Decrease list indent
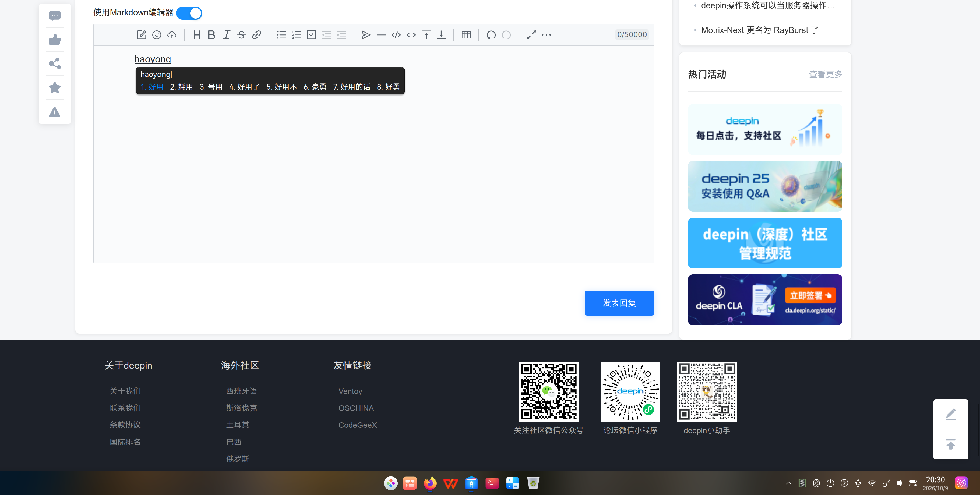The height and width of the screenshot is (495, 980). 326,35
